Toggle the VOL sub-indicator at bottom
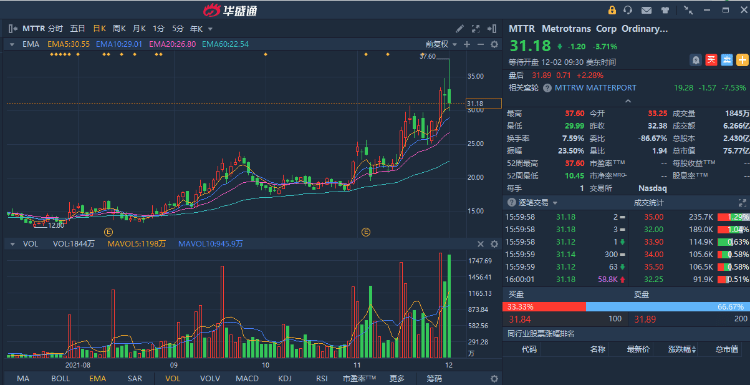The image size is (750, 385). click(x=173, y=379)
